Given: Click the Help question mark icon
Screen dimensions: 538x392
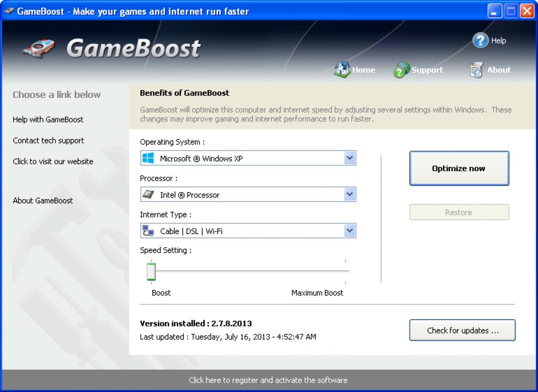Looking at the screenshot, I should (x=480, y=41).
